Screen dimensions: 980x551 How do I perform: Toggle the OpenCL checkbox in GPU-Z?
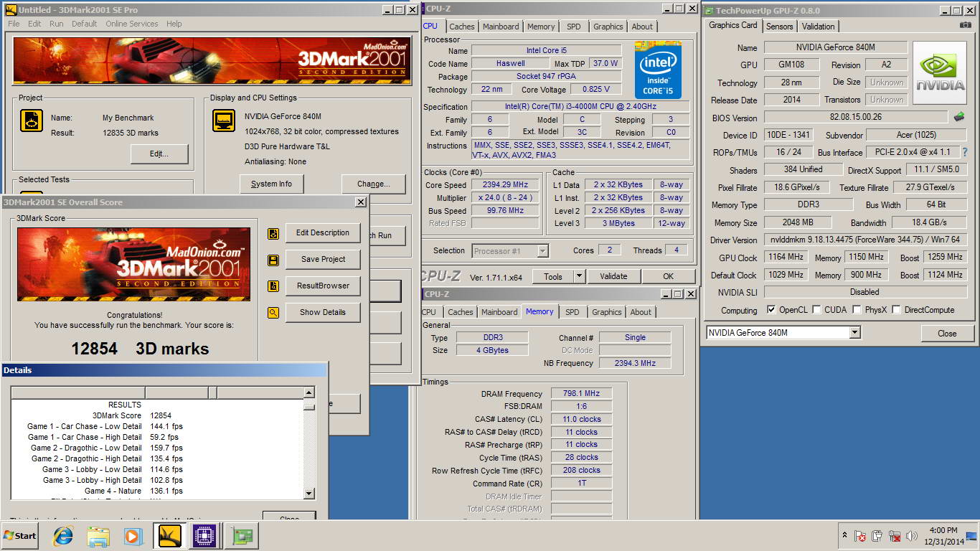pyautogui.click(x=771, y=310)
